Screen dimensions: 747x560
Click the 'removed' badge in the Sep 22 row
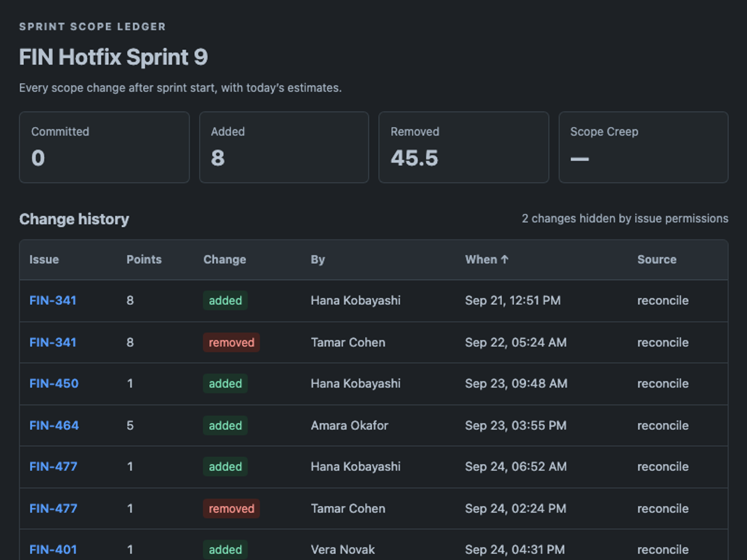pyautogui.click(x=232, y=342)
